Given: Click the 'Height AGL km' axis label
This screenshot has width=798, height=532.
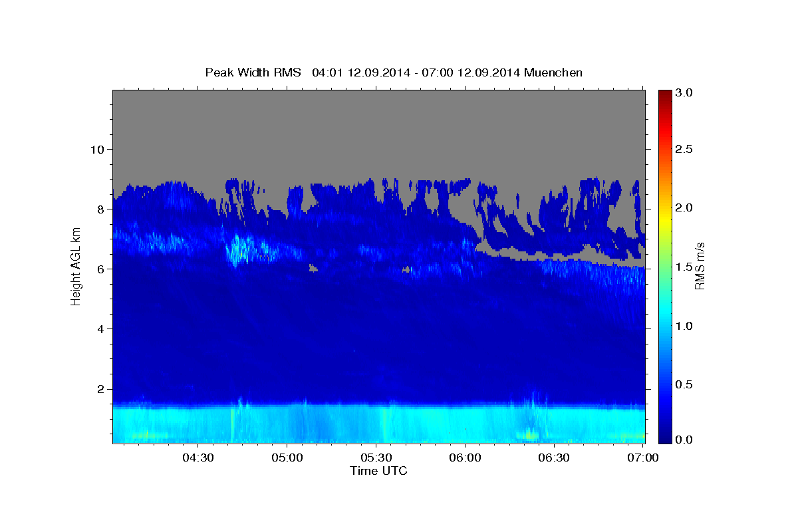Looking at the screenshot, I should [x=76, y=267].
